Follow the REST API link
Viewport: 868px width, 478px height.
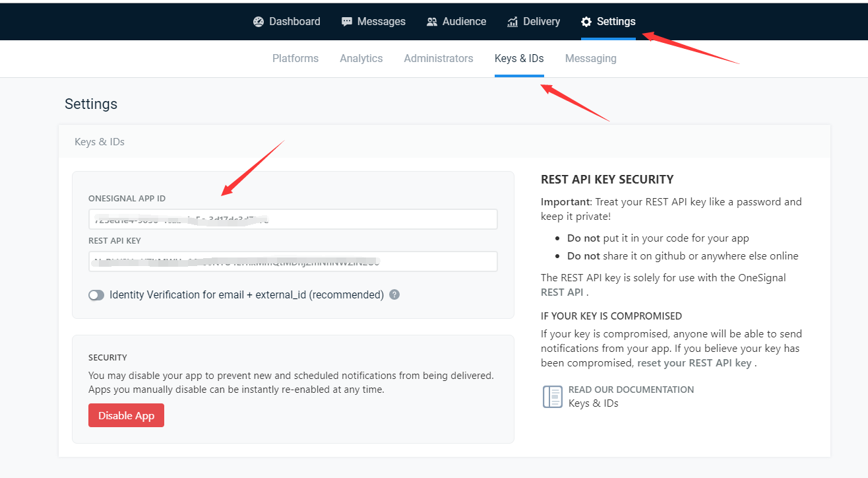tap(561, 292)
